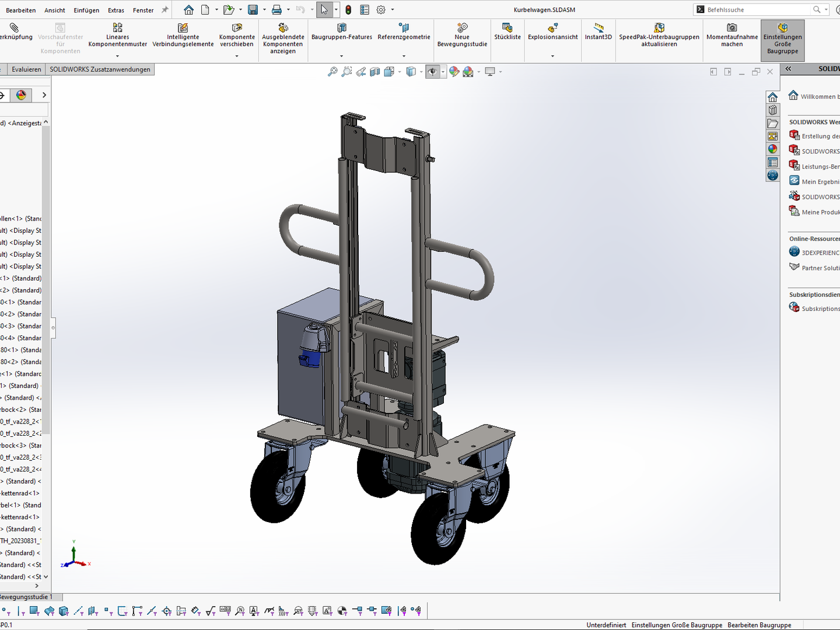Open Design Library task pane tab
The width and height of the screenshot is (840, 630).
(772, 110)
